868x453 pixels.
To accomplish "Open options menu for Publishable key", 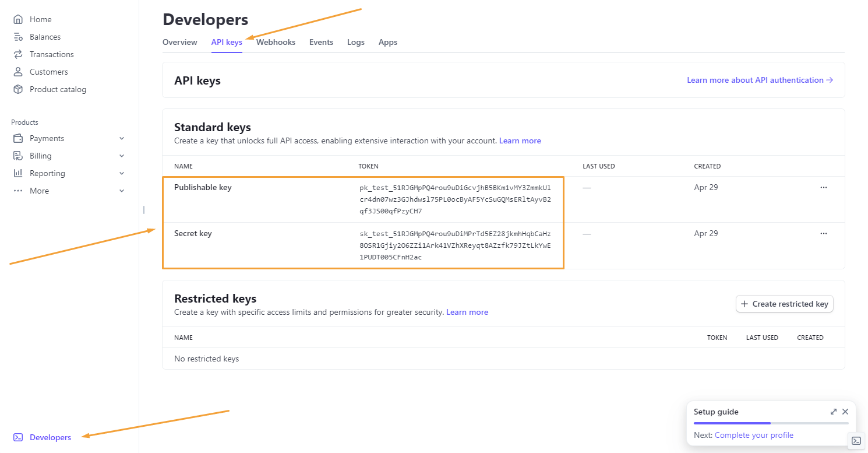I will click(824, 188).
